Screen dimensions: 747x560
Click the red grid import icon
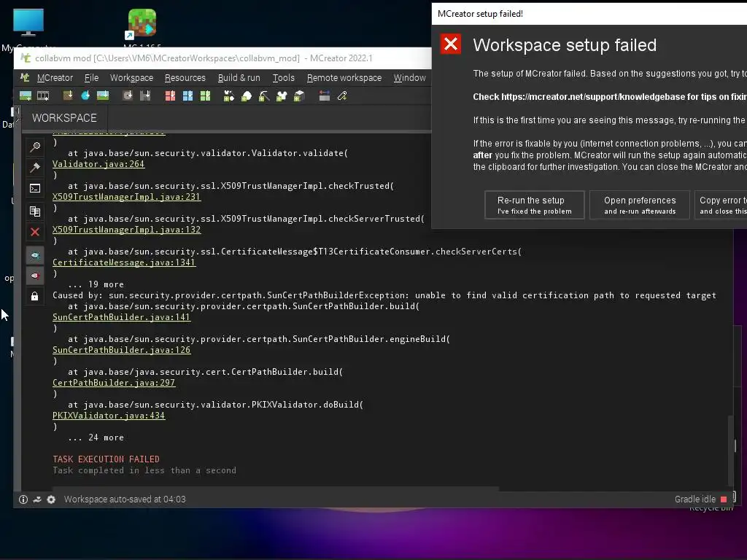(x=170, y=96)
